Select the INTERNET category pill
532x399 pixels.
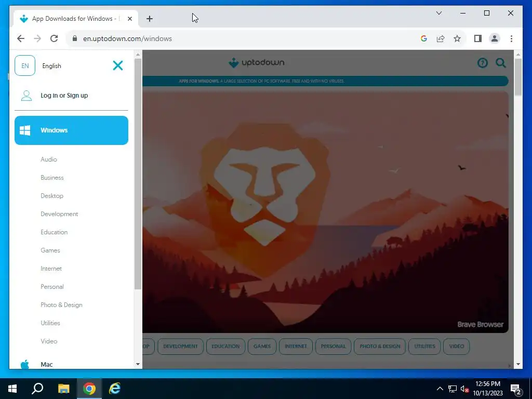point(296,347)
